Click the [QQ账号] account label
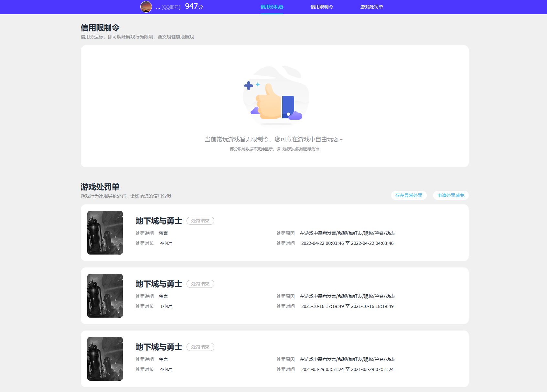 [169, 6]
